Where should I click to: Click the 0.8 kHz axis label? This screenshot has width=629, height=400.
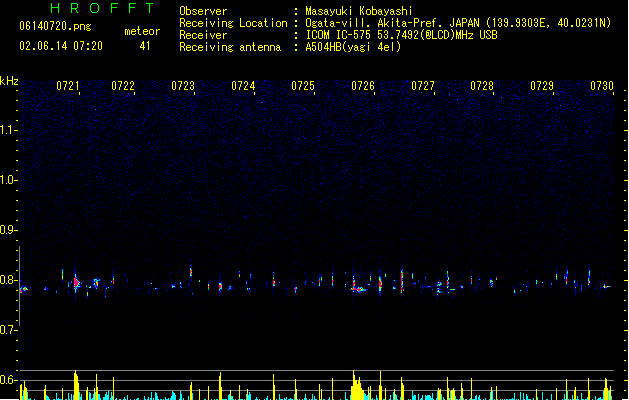tap(8, 280)
